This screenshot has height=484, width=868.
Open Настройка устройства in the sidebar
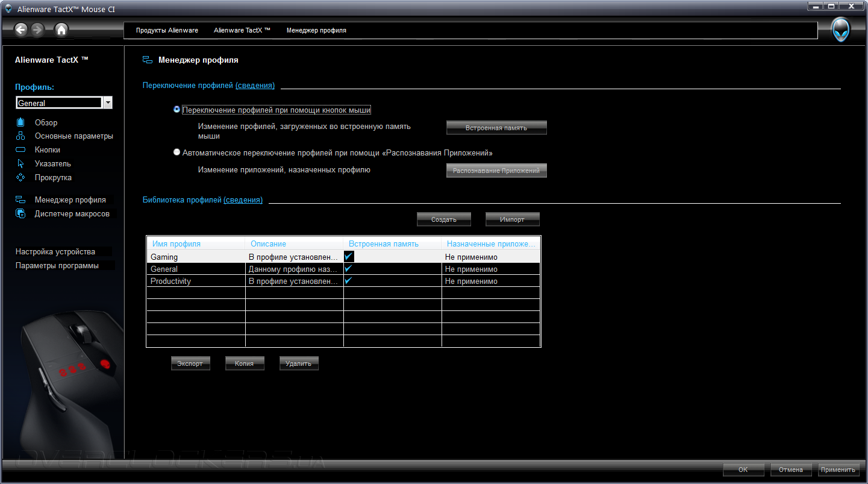pos(55,251)
